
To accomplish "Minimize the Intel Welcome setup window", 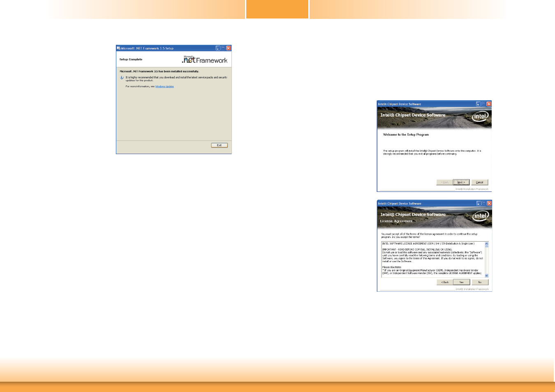I will (x=479, y=104).
